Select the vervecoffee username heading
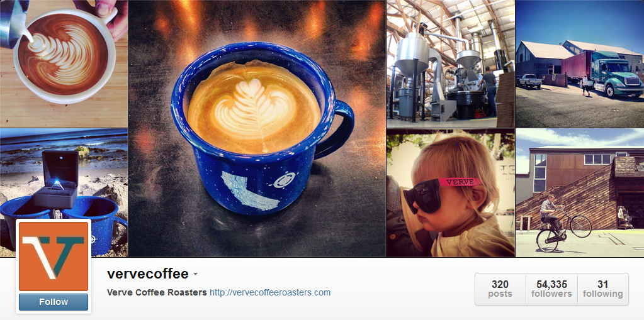 click(x=148, y=273)
